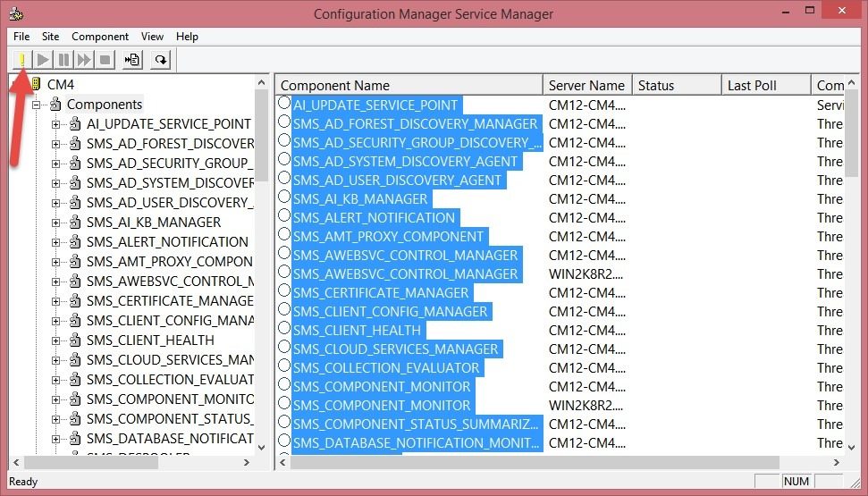The height and width of the screenshot is (496, 868).
Task: Click the application icon in title bar
Action: pos(16,13)
